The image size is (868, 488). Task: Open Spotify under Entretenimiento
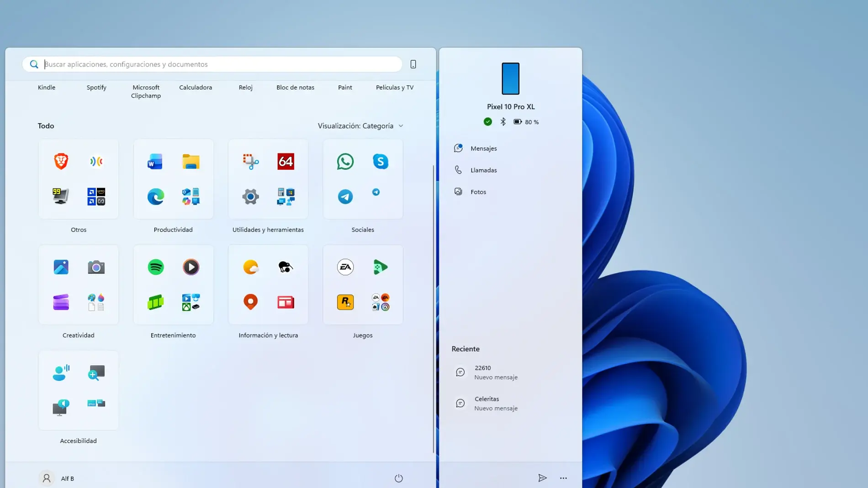155,267
